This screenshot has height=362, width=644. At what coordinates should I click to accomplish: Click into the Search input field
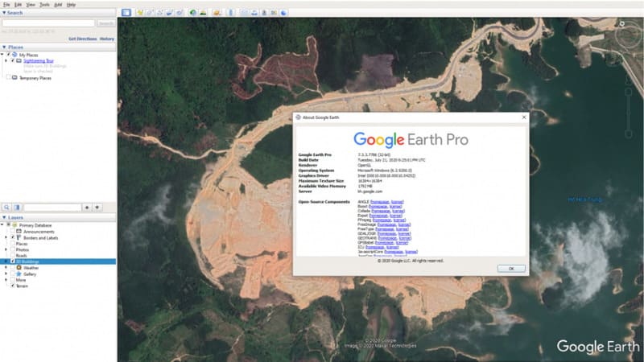(48, 23)
